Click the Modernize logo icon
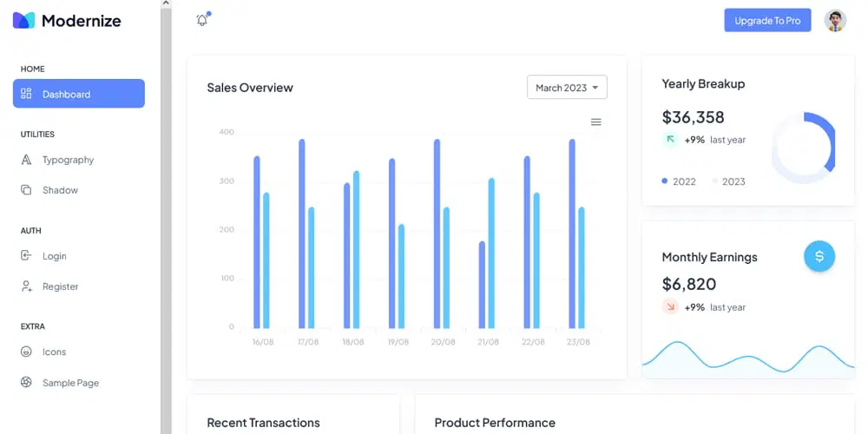Viewport: 868px width, 434px height. [23, 21]
